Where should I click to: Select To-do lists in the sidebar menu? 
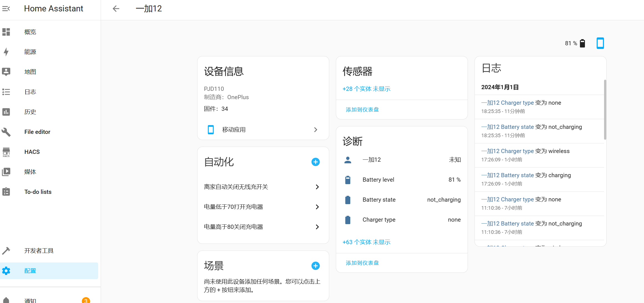pyautogui.click(x=38, y=192)
